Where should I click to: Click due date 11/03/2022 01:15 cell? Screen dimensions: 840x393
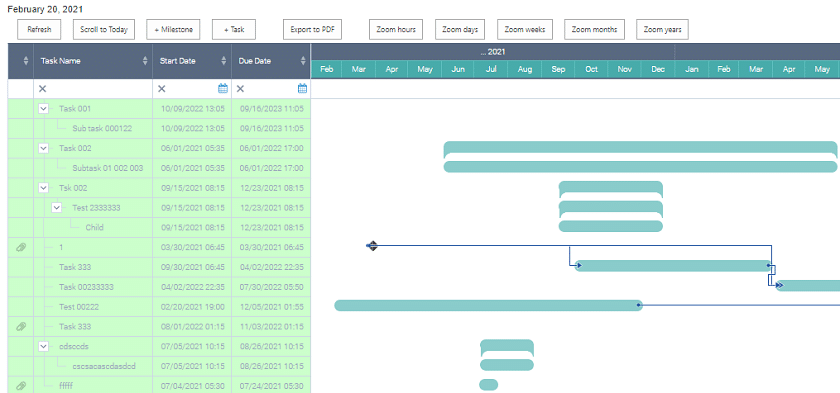click(272, 327)
